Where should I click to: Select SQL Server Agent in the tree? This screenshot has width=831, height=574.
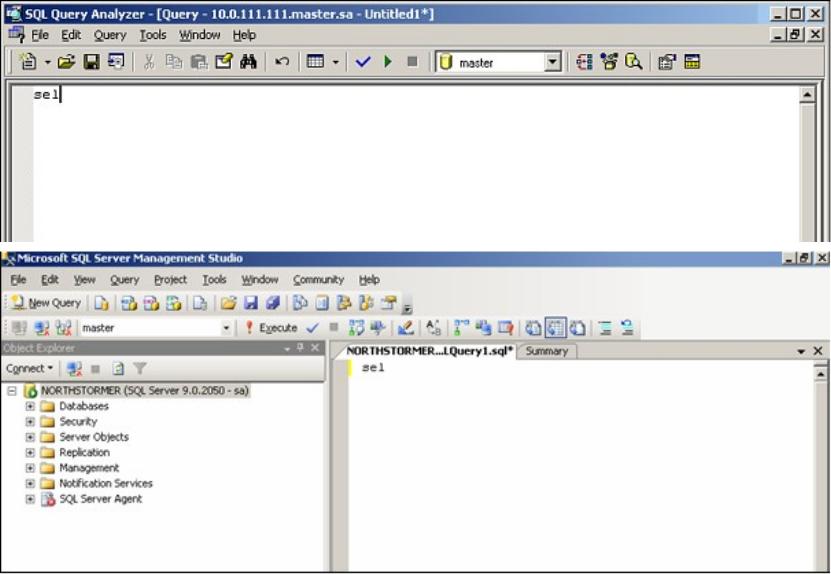[x=100, y=499]
